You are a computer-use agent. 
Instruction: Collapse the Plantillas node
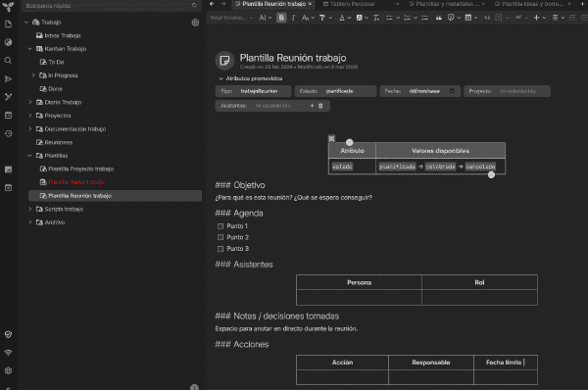coord(30,156)
